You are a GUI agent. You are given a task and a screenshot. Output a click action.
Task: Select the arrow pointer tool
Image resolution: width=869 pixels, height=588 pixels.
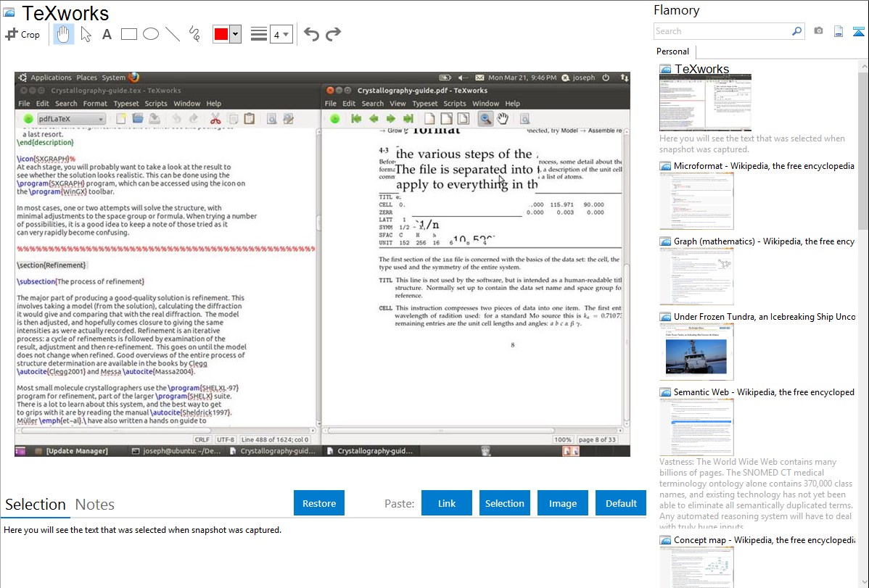[x=86, y=34]
